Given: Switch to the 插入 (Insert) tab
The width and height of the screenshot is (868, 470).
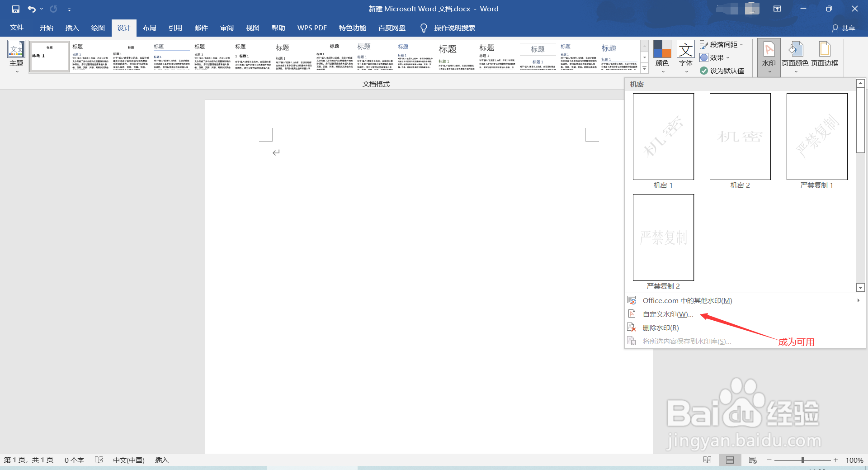Looking at the screenshot, I should [72, 28].
